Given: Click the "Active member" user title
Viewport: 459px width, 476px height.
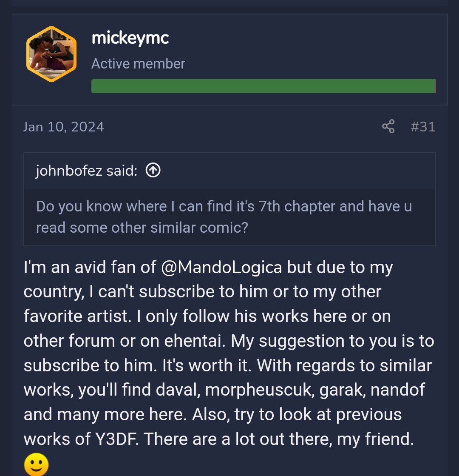Looking at the screenshot, I should coord(138,64).
